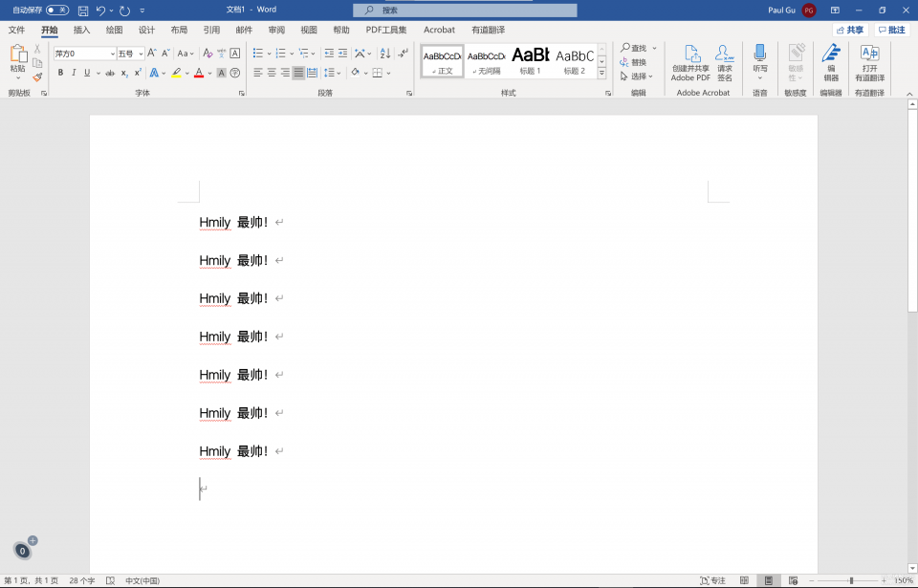This screenshot has height=588, width=918.
Task: Click the Paste (粘贴) clipboard icon
Action: pyautogui.click(x=17, y=54)
